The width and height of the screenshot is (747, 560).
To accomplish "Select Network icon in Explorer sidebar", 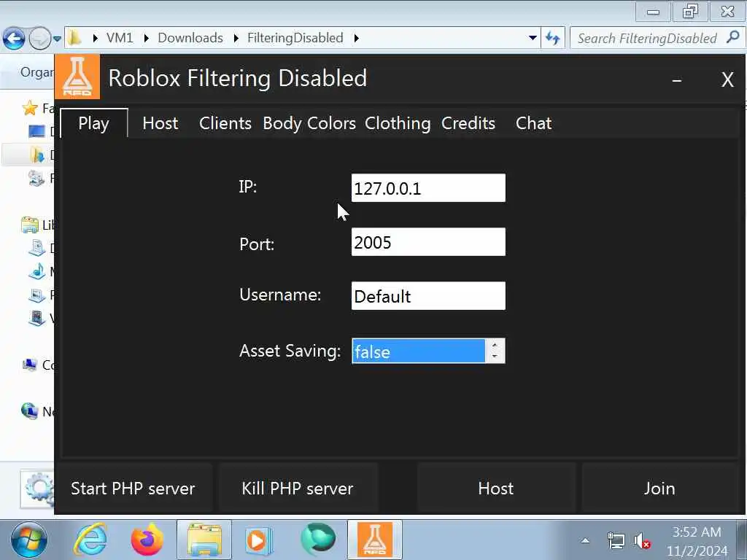I will [x=29, y=411].
